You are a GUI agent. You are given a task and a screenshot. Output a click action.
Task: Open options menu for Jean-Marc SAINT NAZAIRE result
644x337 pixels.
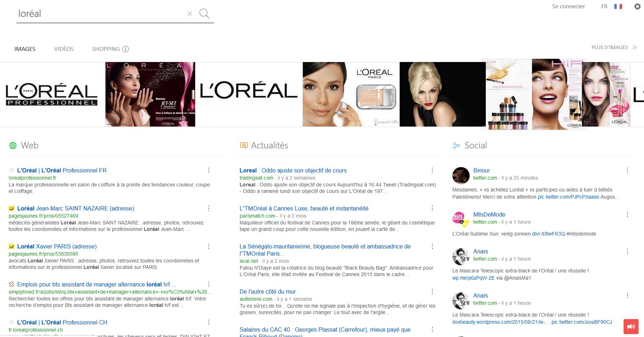[x=209, y=209]
